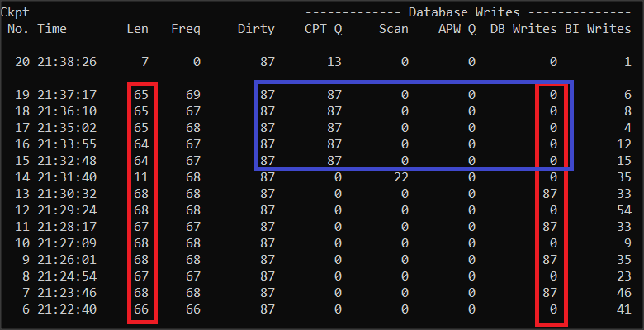Click CPT Q value 13 in checkpoint 20
Image resolution: width=644 pixels, height=330 pixels.
[x=334, y=61]
